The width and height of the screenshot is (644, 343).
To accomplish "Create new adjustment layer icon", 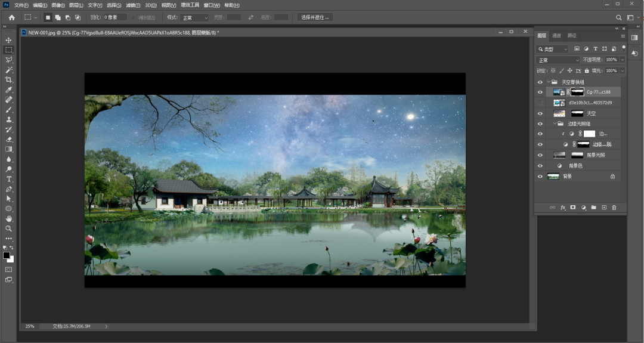I will (x=583, y=208).
